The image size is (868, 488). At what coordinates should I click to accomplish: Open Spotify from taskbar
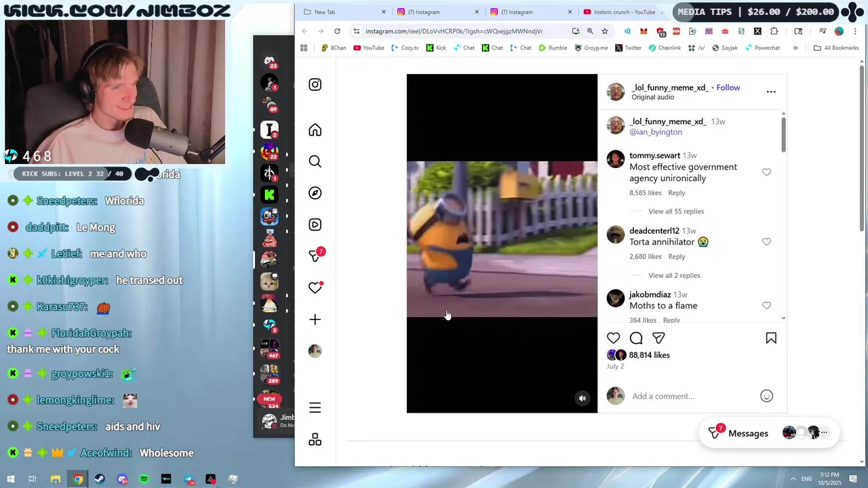[x=144, y=479]
